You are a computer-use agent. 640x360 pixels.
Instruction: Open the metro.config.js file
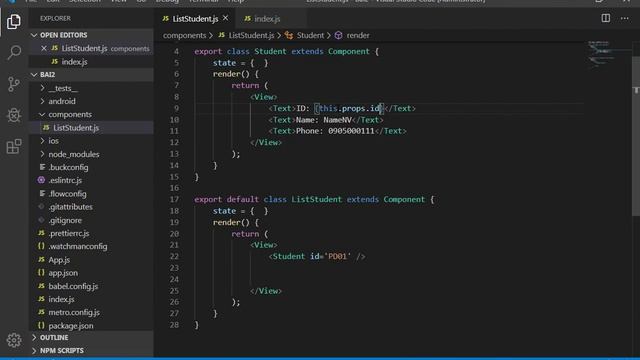point(91,313)
